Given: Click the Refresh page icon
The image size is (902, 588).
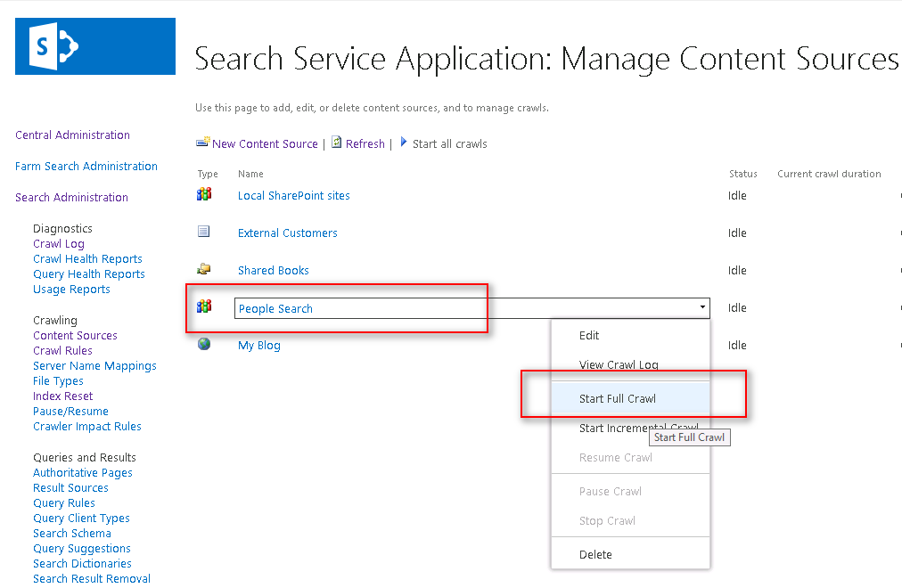Looking at the screenshot, I should (x=337, y=143).
